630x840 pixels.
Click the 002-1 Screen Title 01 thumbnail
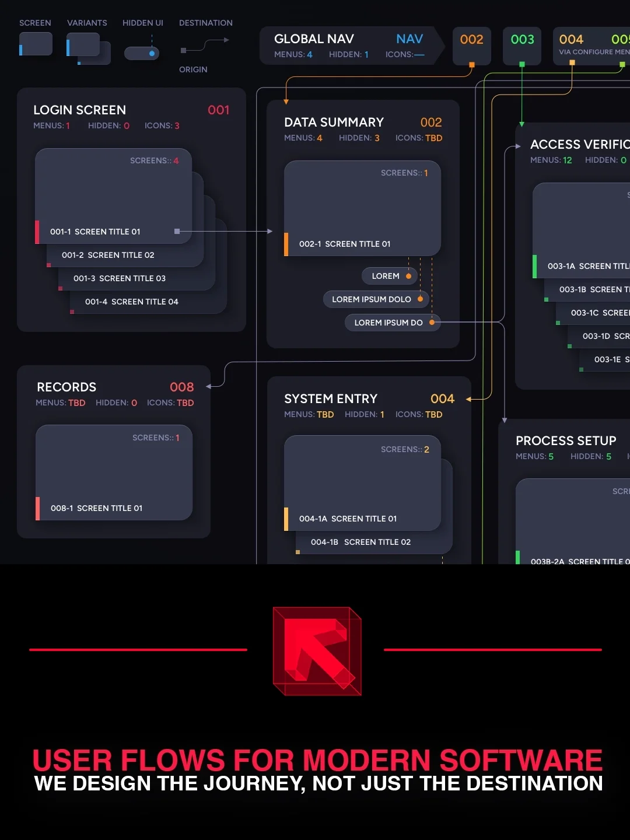pyautogui.click(x=362, y=208)
